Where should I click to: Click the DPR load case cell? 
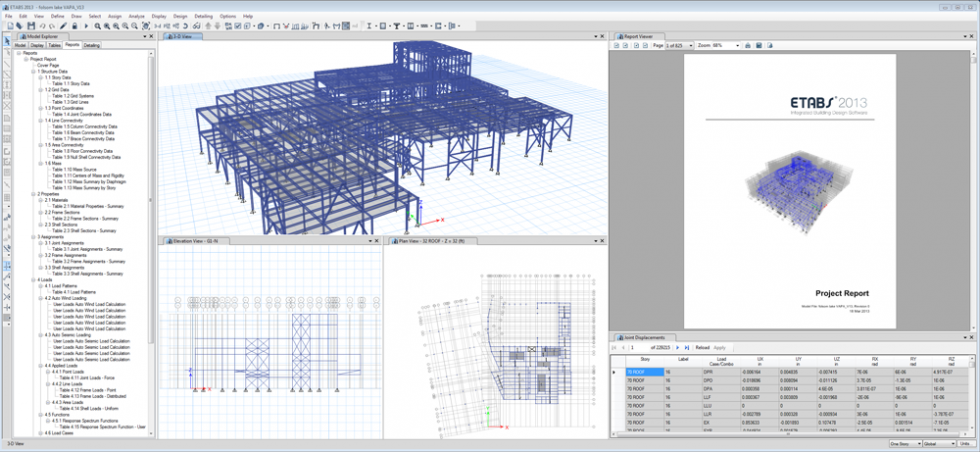[x=721, y=371]
